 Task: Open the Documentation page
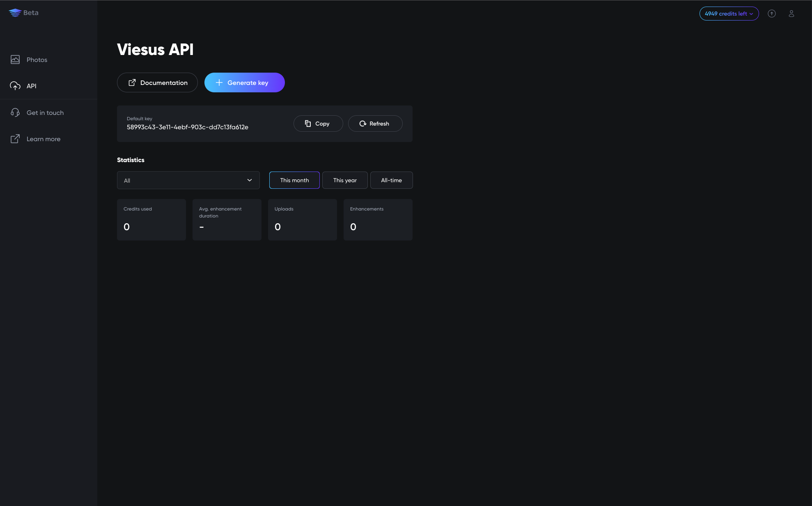[x=157, y=82]
